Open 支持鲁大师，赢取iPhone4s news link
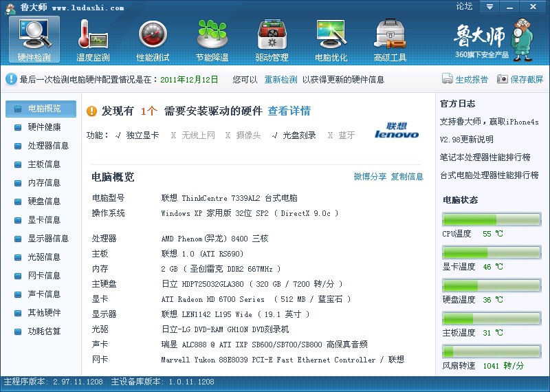Viewport: 550px width, 392px height. click(489, 122)
